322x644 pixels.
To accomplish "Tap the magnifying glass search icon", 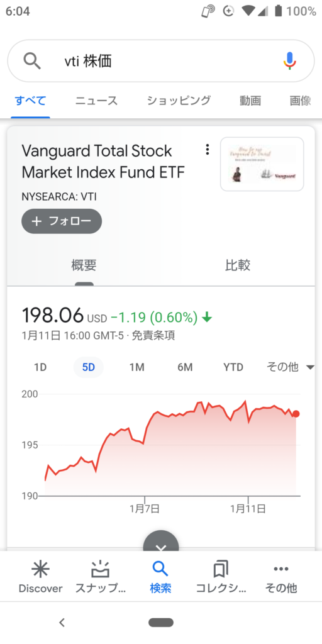I will click(x=32, y=61).
